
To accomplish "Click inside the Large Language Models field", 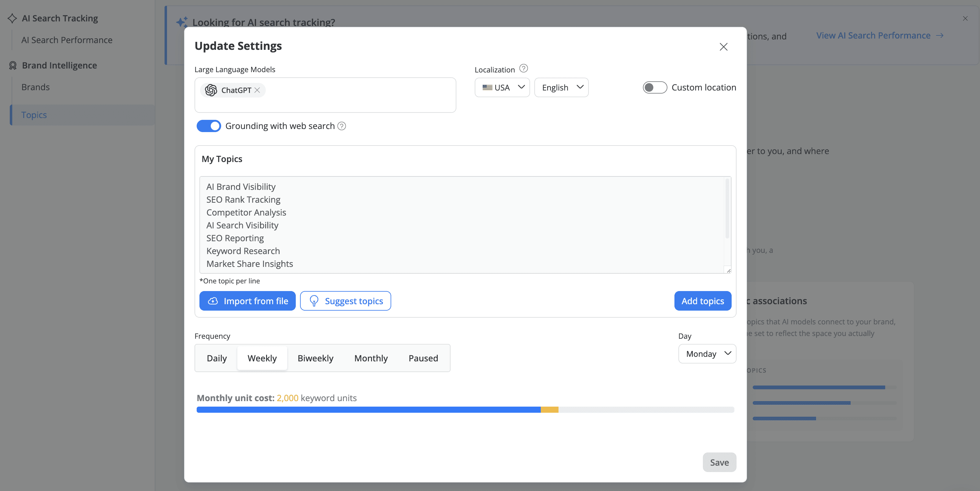I will click(x=325, y=95).
